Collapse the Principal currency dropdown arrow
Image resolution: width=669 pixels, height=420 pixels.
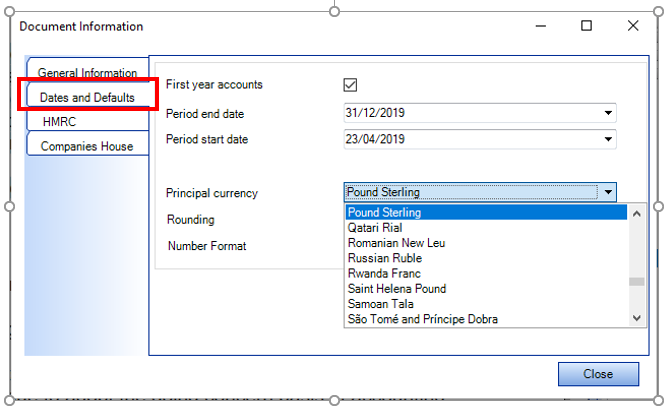[x=607, y=192]
